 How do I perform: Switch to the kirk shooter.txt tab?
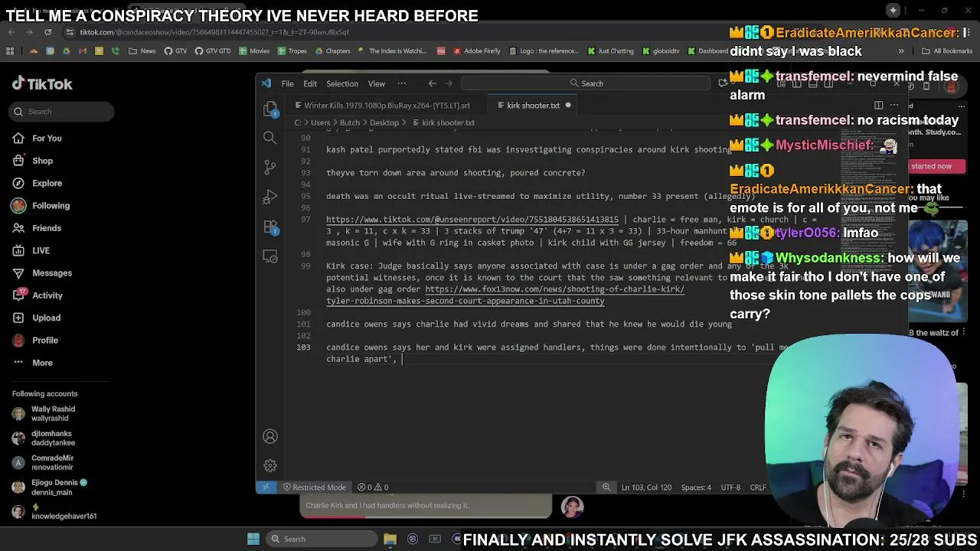(533, 105)
